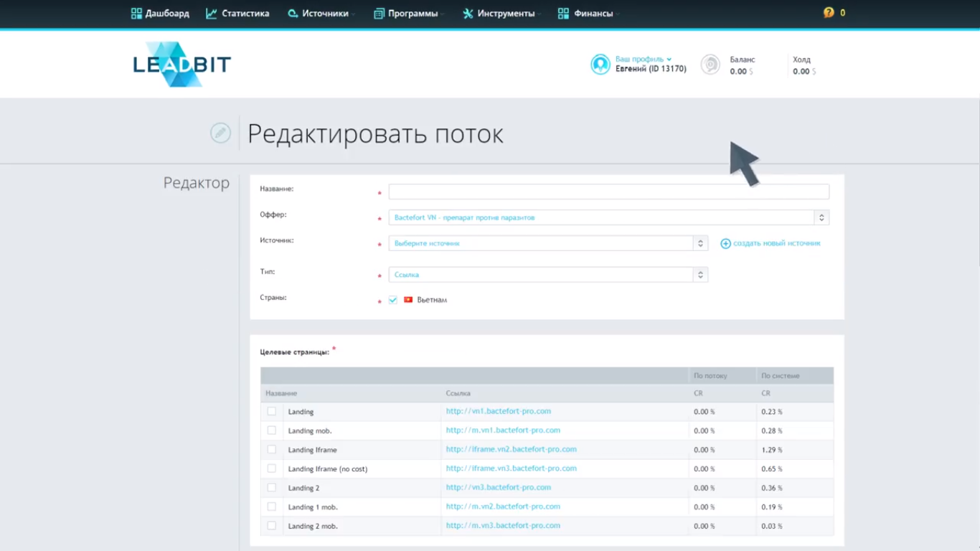The height and width of the screenshot is (551, 980).
Task: Check the Landing Iframe row checkbox
Action: 271,449
